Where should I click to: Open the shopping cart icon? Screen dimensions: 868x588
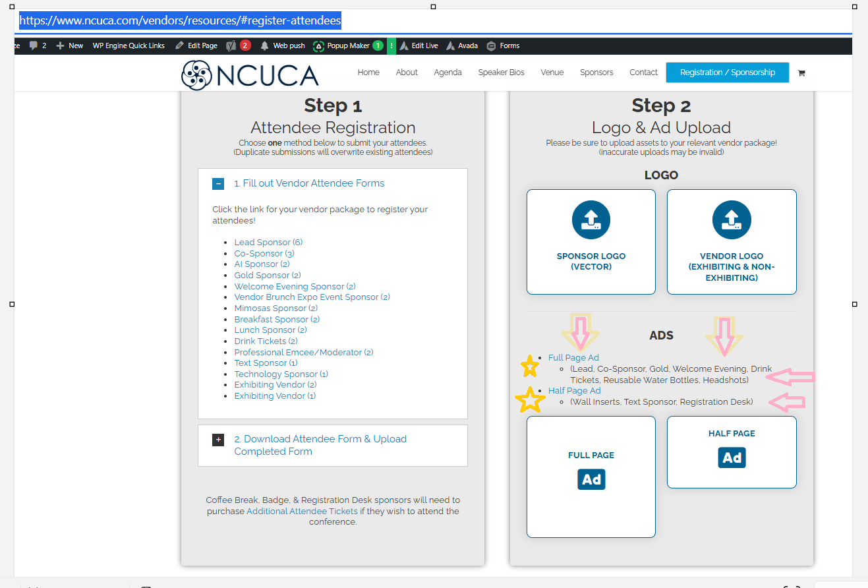(x=801, y=73)
